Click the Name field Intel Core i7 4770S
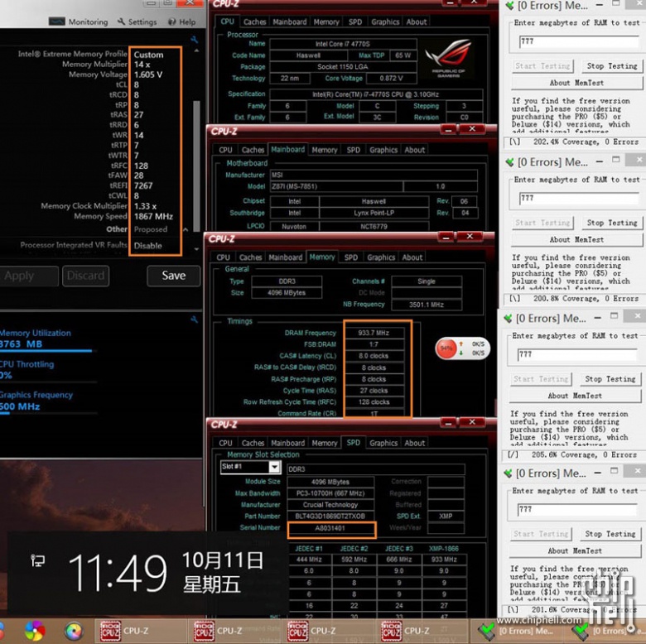 click(343, 44)
